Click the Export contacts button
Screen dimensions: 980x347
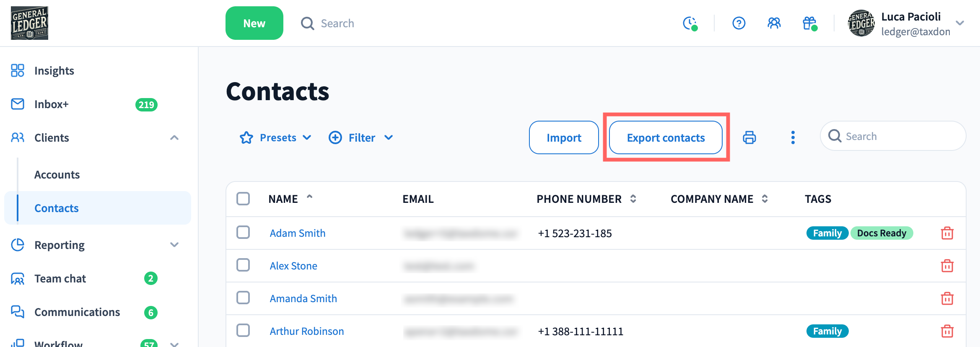[x=666, y=137]
